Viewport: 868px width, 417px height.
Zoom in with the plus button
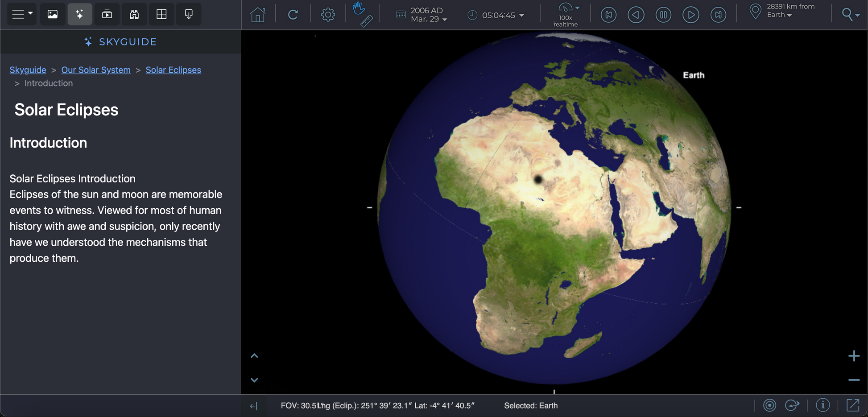pyautogui.click(x=854, y=356)
